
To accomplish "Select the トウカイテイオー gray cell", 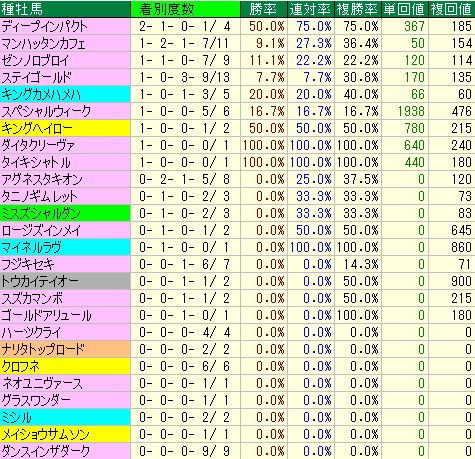I will [65, 281].
